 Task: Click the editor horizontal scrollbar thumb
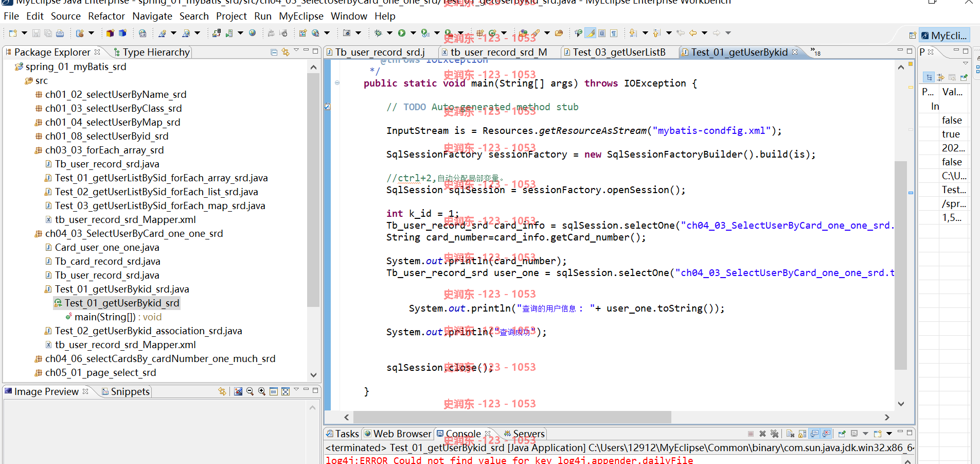coord(512,417)
